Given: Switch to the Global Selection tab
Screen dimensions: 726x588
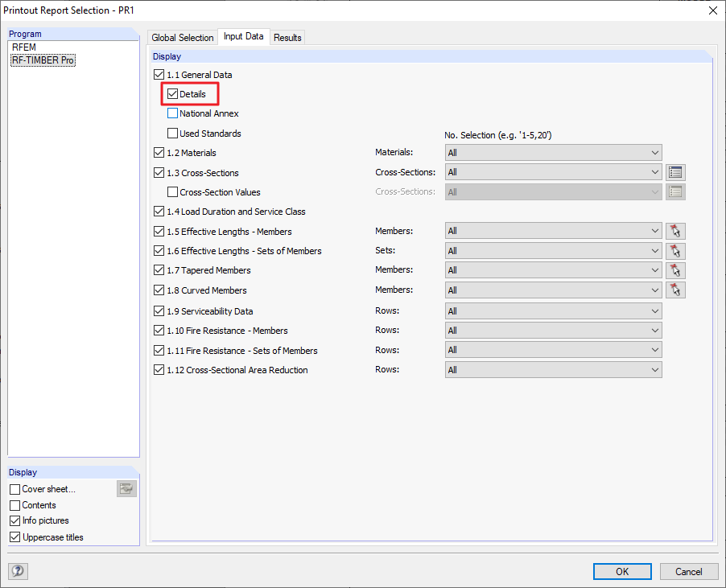Looking at the screenshot, I should coord(183,37).
